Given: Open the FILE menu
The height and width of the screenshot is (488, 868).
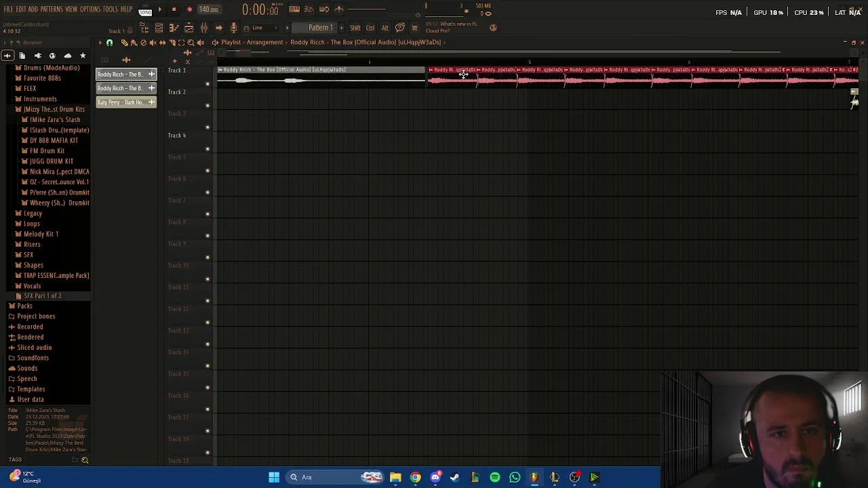Looking at the screenshot, I should click(x=9, y=9).
